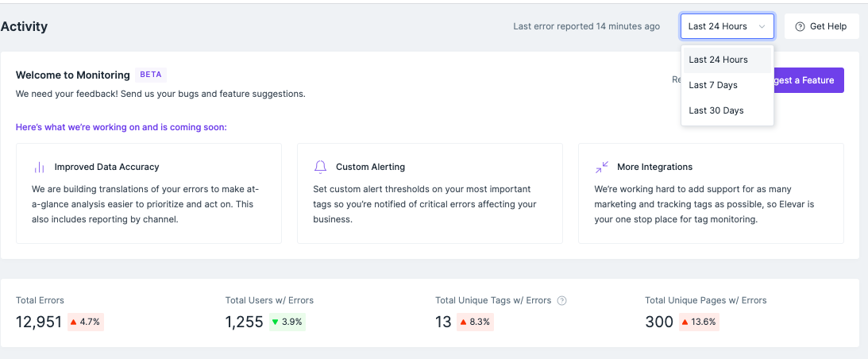Click the Improved Data Accuracy bar chart icon
The image size is (868, 359).
point(39,167)
